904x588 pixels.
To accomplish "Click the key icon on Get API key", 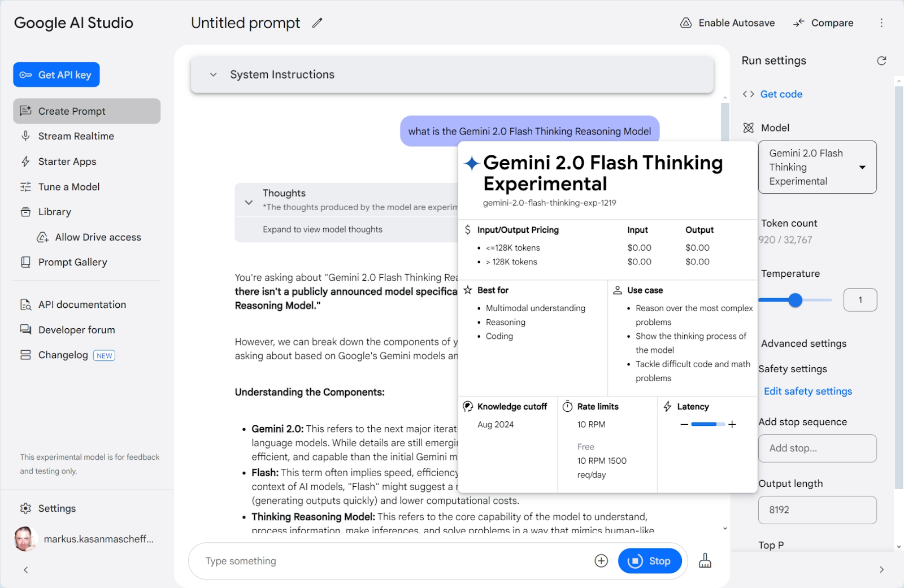I will (26, 75).
